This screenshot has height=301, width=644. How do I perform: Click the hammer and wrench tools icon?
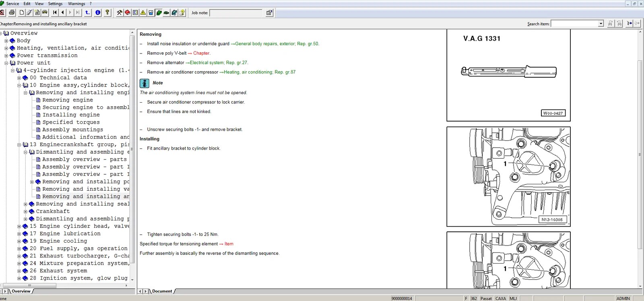coord(120,12)
